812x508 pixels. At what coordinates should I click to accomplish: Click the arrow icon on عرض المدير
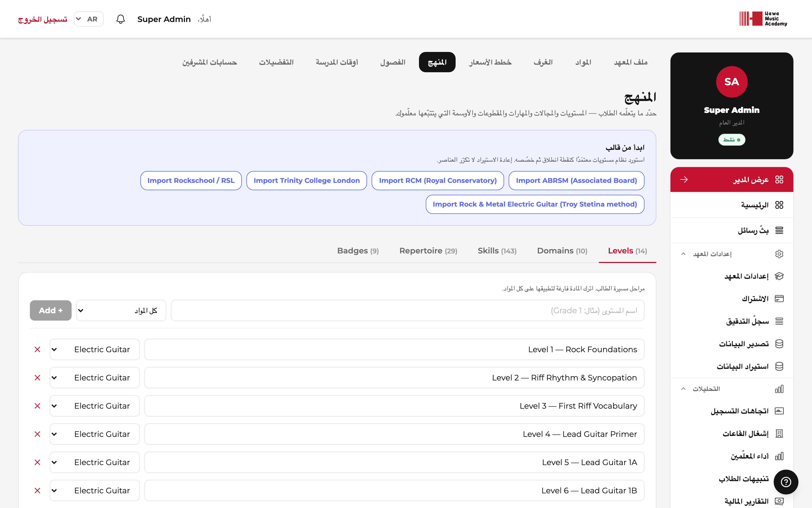click(x=684, y=180)
